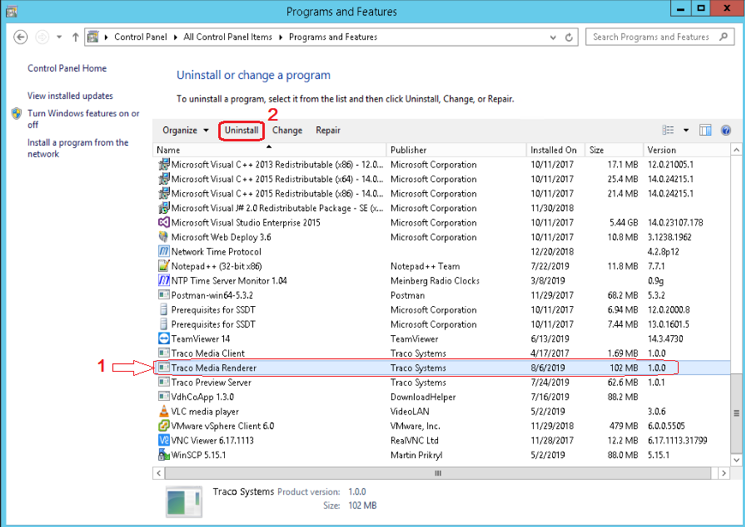Click the TeamViewer 14 program icon
This screenshot has width=745, height=527.
[164, 339]
